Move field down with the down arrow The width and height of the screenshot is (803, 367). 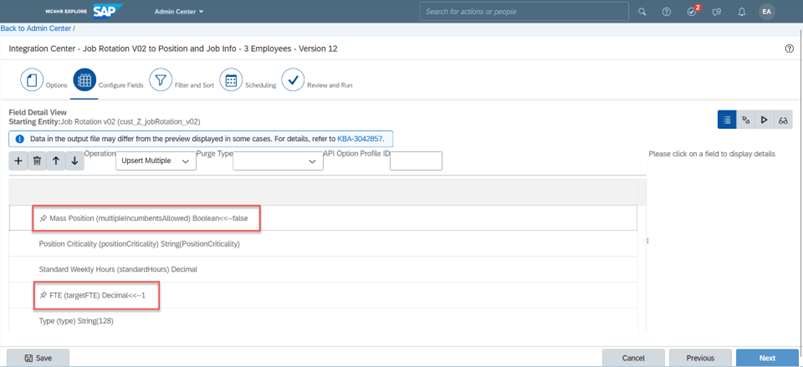click(x=75, y=161)
